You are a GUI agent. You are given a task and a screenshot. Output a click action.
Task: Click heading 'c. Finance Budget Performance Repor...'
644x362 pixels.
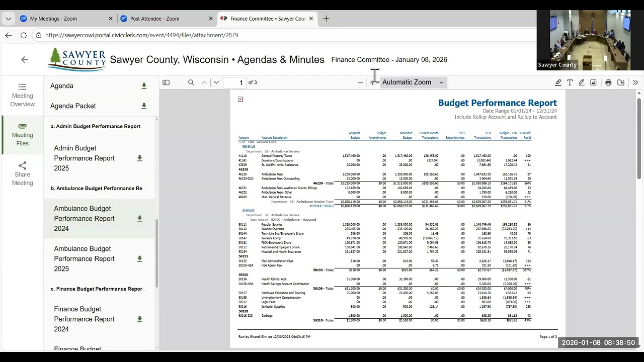click(99, 289)
